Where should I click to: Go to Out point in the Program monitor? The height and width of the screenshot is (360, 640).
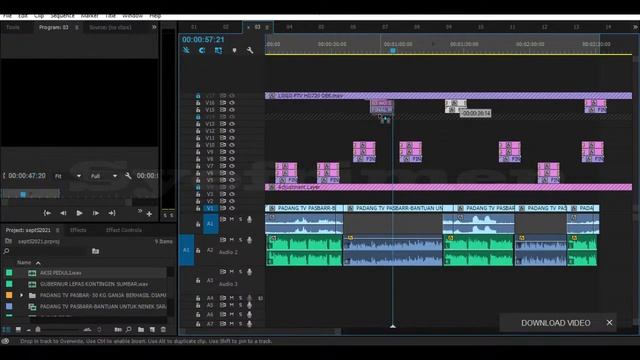coord(111,213)
